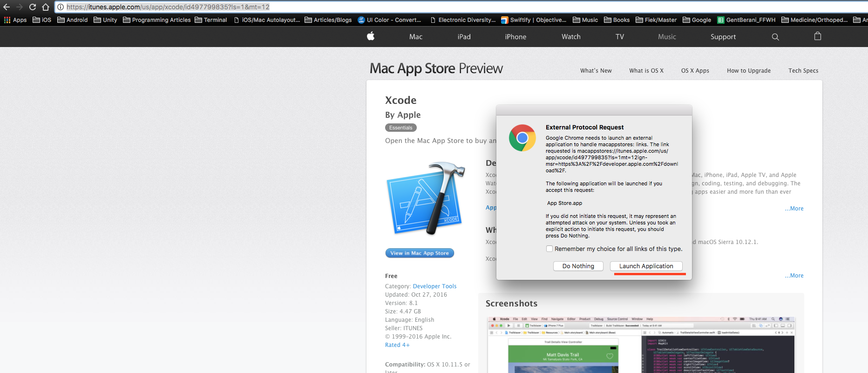Open the GentBerani_FFWH spreadsheet bookmark
This screenshot has height=373, width=868.
click(746, 20)
